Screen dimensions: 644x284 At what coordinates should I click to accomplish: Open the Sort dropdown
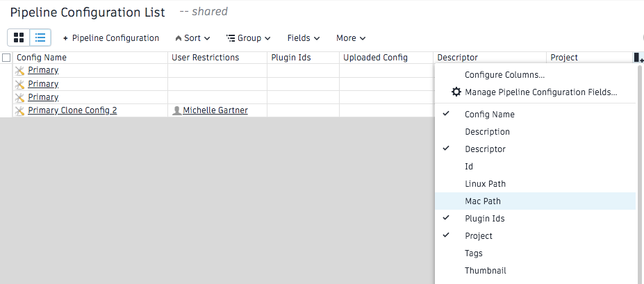(192, 38)
